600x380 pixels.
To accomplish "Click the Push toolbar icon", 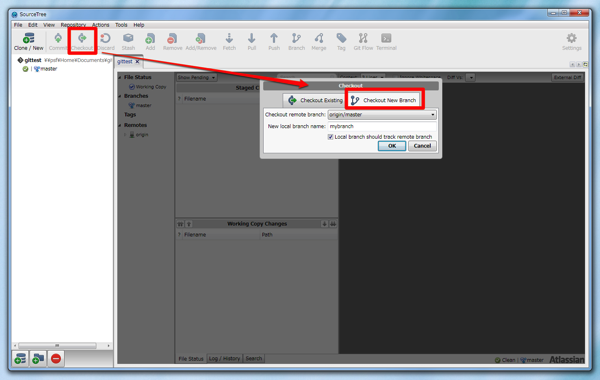I will tap(274, 41).
